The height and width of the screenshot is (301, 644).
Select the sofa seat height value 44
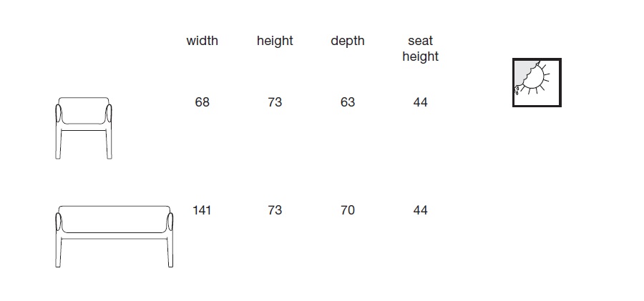[420, 210]
